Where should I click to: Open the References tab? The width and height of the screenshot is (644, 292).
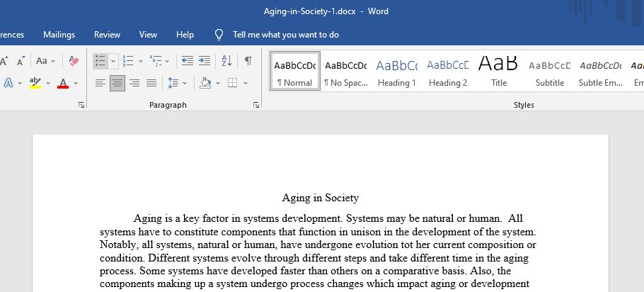click(11, 35)
